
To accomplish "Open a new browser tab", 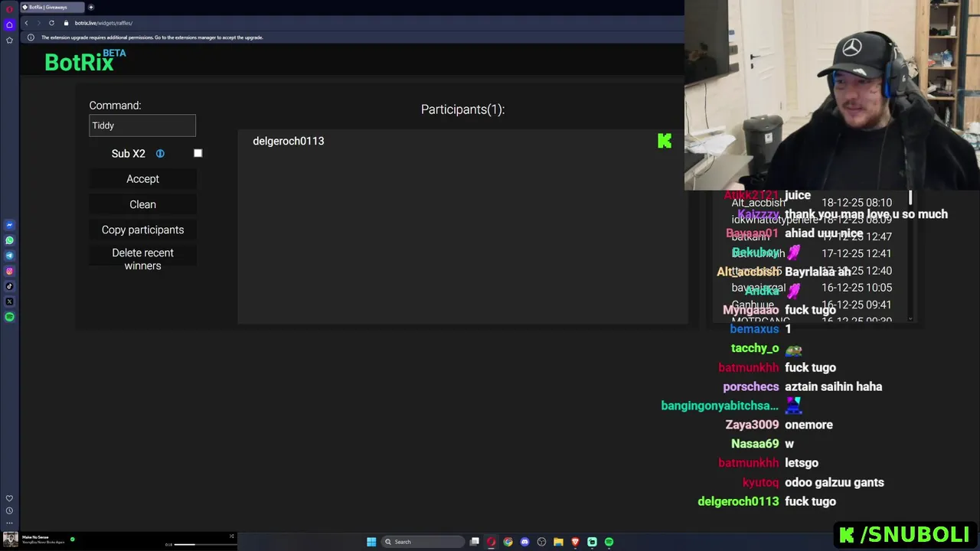I will [x=91, y=7].
